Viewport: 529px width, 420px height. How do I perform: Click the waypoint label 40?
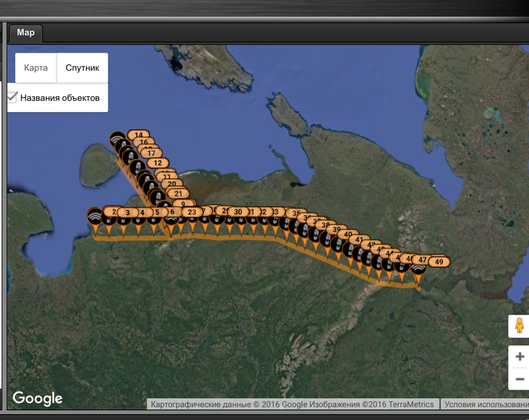coord(348,234)
